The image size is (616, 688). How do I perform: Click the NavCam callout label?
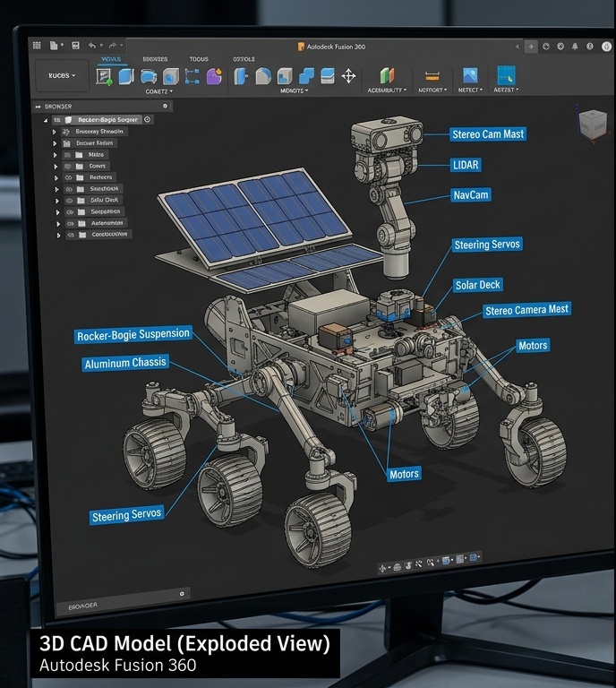tap(471, 194)
